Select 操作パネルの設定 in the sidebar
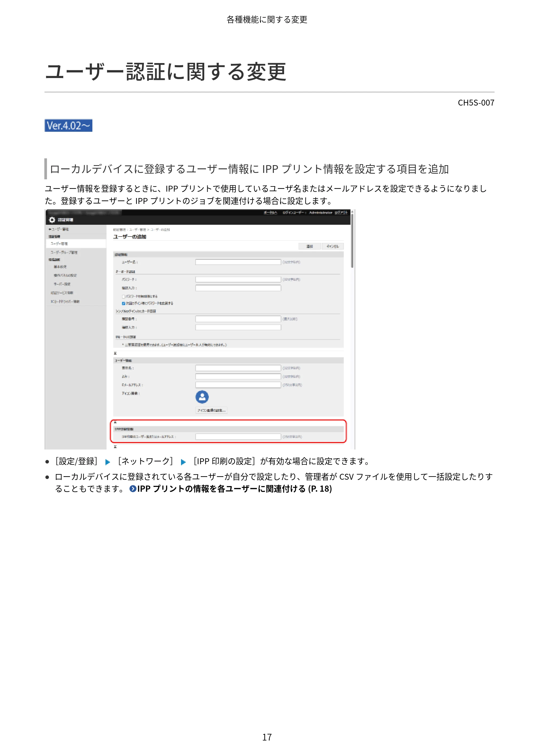Image resolution: width=534 pixels, height=756 pixels. click(65, 275)
